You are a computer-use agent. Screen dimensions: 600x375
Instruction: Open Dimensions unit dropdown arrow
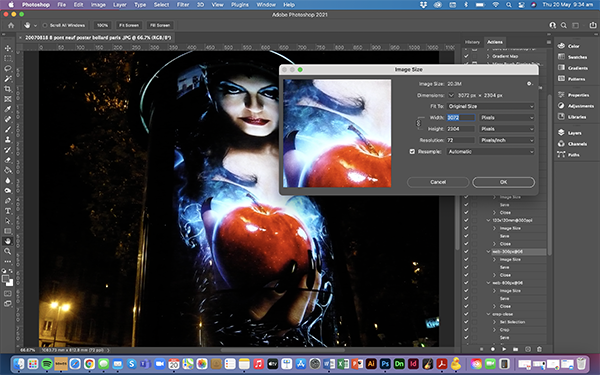point(451,95)
